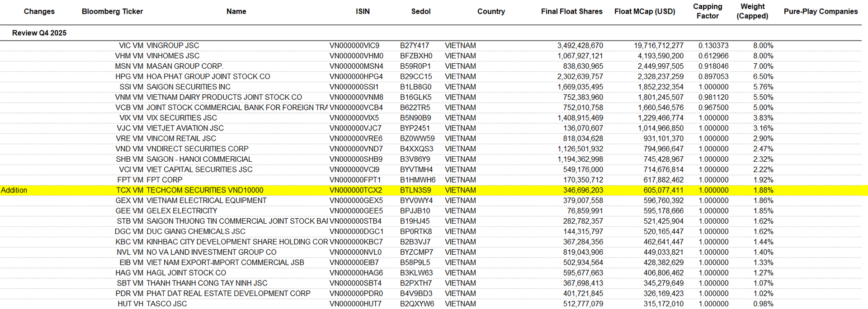Click the Bloomberg Ticker column header
Viewport: 868px width, 309px height.
pyautogui.click(x=112, y=11)
